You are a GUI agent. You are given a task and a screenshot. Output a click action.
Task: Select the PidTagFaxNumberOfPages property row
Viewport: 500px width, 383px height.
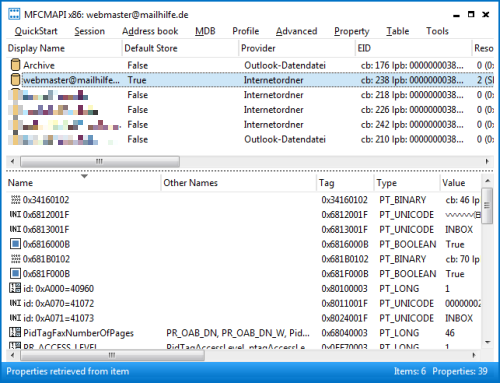(x=243, y=333)
